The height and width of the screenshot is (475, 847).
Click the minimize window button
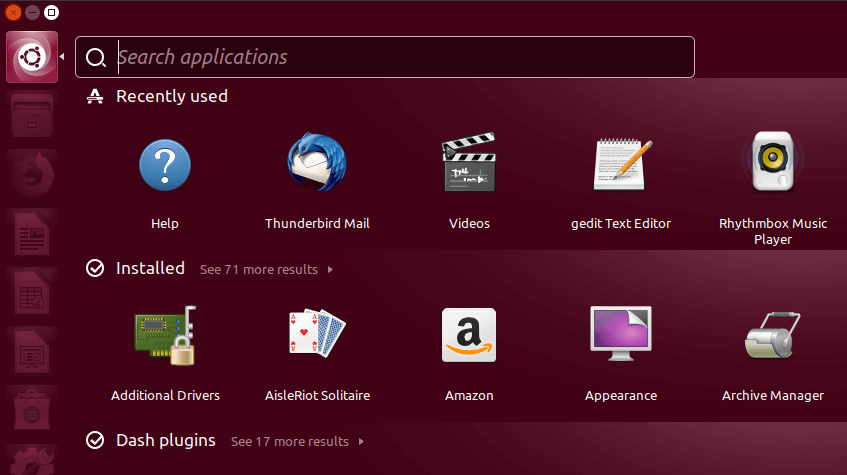point(32,12)
